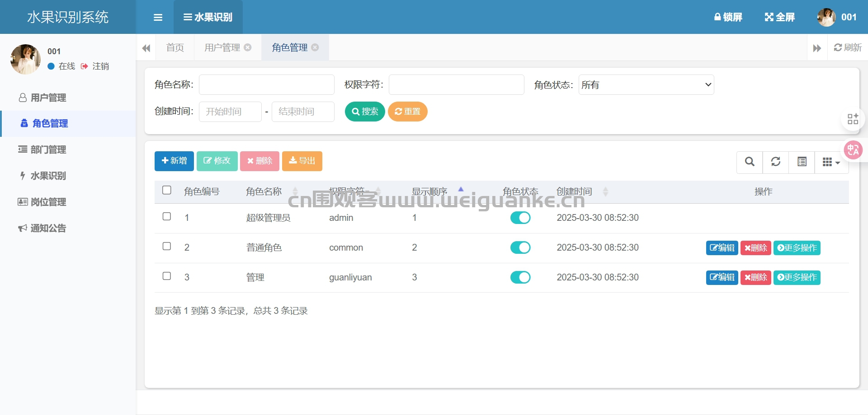
Task: Click the green 搜索 button
Action: point(365,112)
